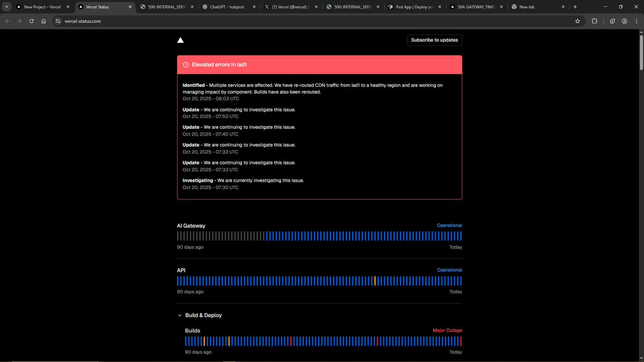
Task: Click today's red bar in Builds uptime
Action: pos(460,341)
